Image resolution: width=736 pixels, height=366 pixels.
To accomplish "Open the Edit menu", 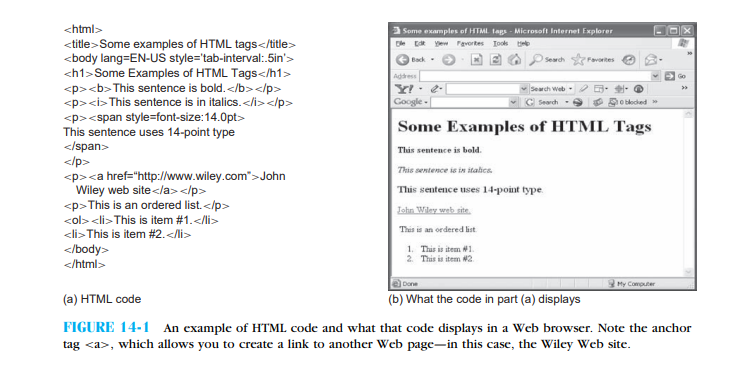I will [x=420, y=43].
